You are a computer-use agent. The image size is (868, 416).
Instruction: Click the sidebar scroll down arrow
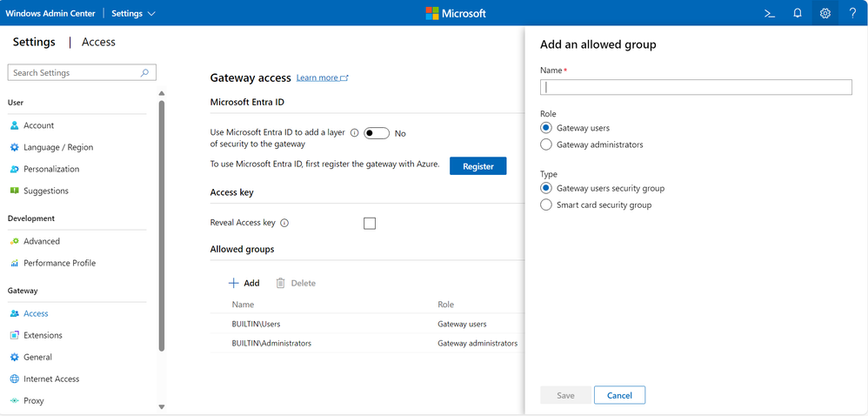coord(162,407)
